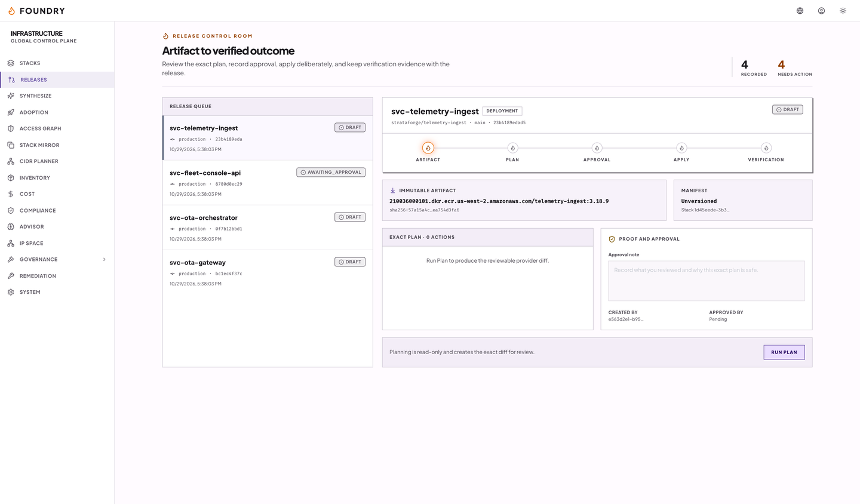860x504 pixels.
Task: Click the System gear icon
Action: (x=11, y=292)
